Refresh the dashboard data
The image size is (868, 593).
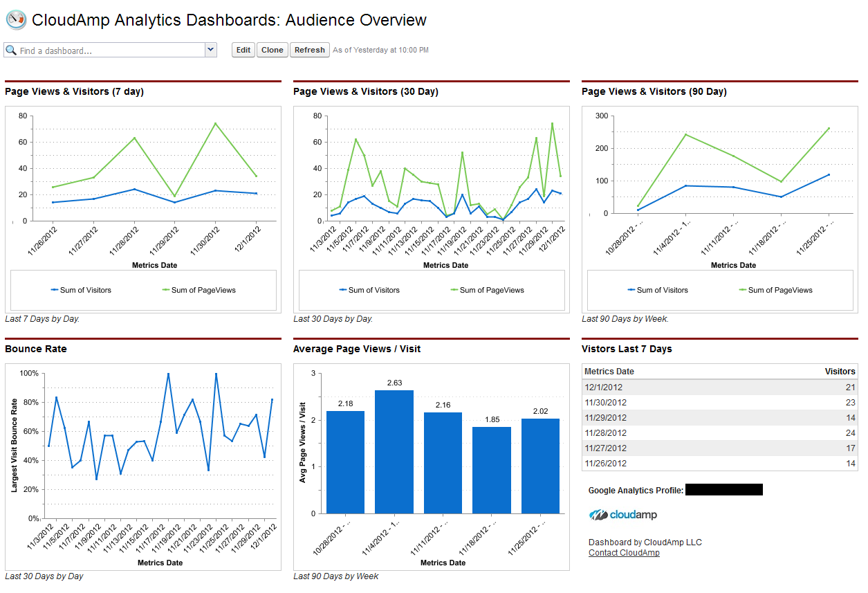(309, 50)
